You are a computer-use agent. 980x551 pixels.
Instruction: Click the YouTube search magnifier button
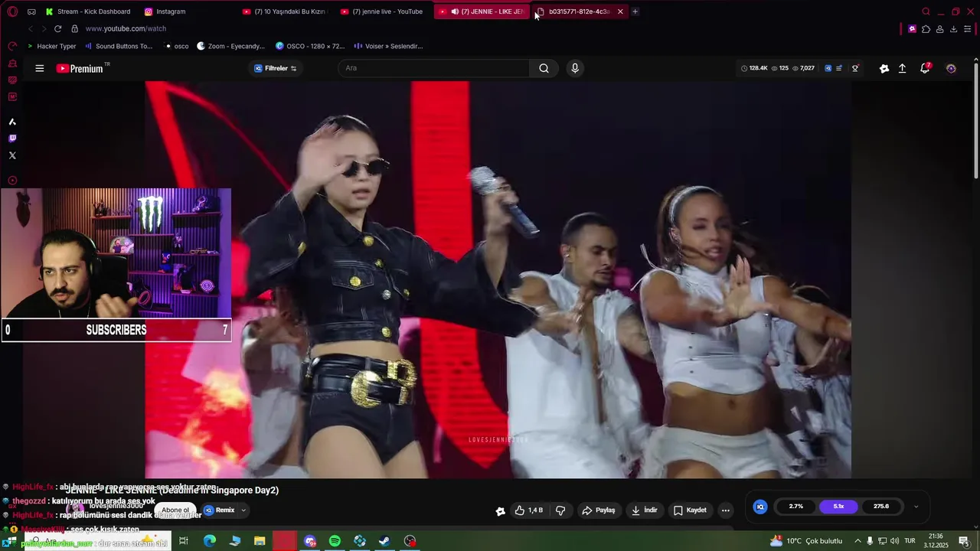tap(544, 68)
